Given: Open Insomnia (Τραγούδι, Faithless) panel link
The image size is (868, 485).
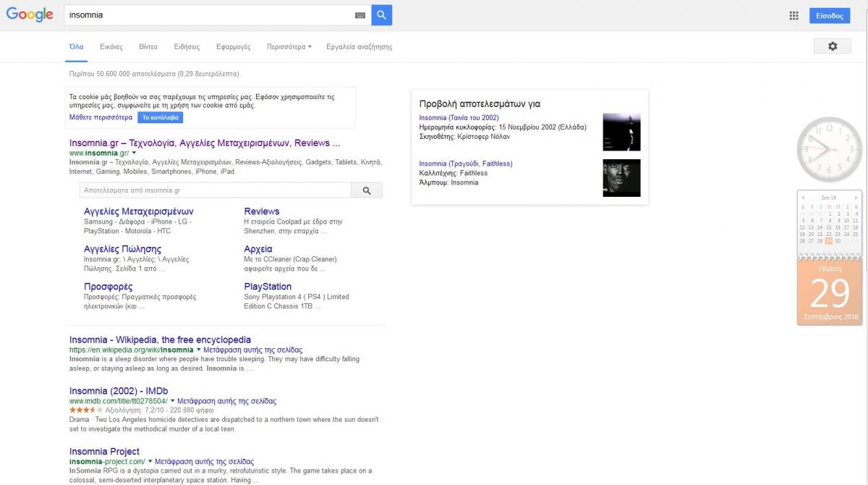Looking at the screenshot, I should pos(465,164).
